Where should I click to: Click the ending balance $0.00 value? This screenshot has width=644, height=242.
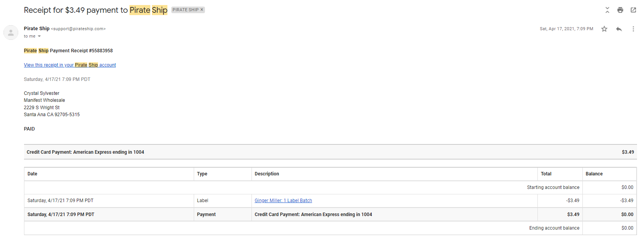[627, 228]
